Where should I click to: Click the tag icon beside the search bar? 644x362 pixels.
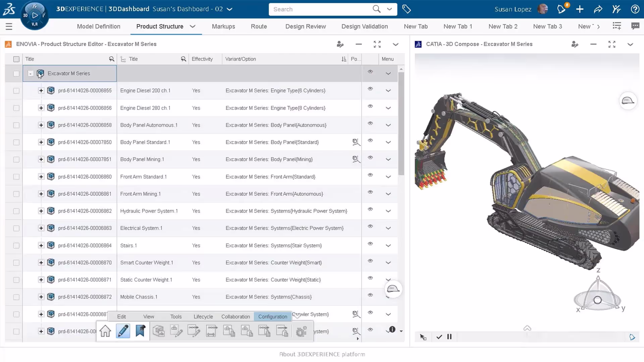(x=407, y=9)
